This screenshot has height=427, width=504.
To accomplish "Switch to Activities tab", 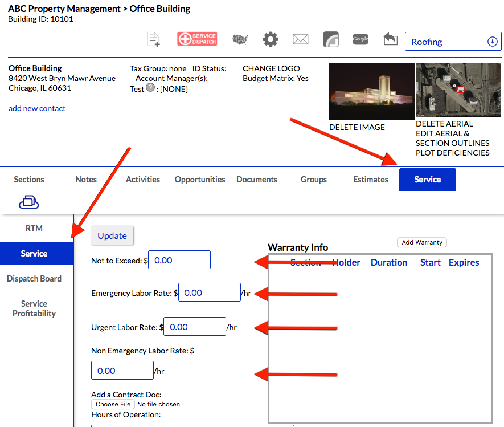I will tap(143, 180).
